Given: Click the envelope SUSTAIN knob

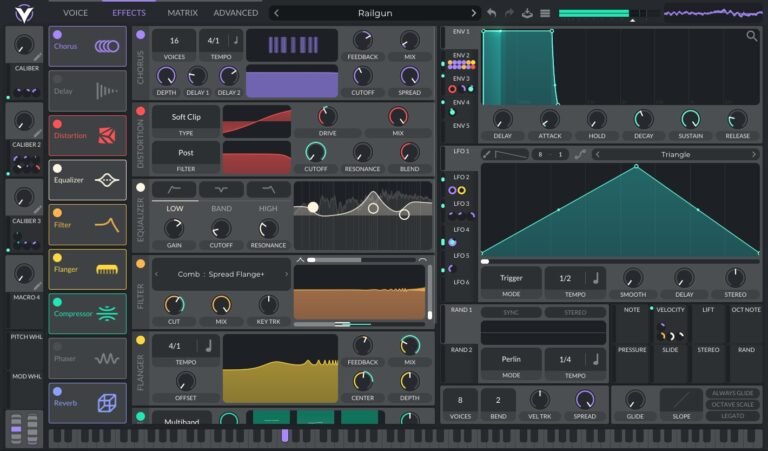Looking at the screenshot, I should (x=690, y=119).
